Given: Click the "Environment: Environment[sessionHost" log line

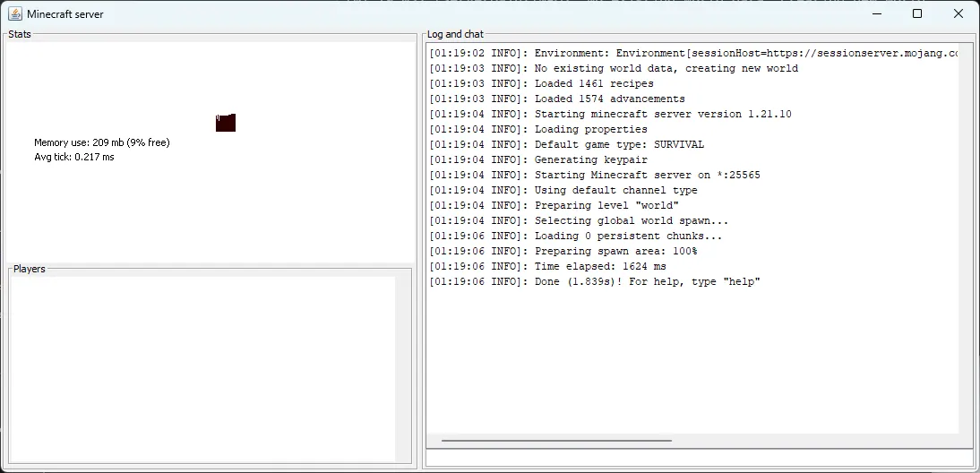Looking at the screenshot, I should (x=693, y=53).
